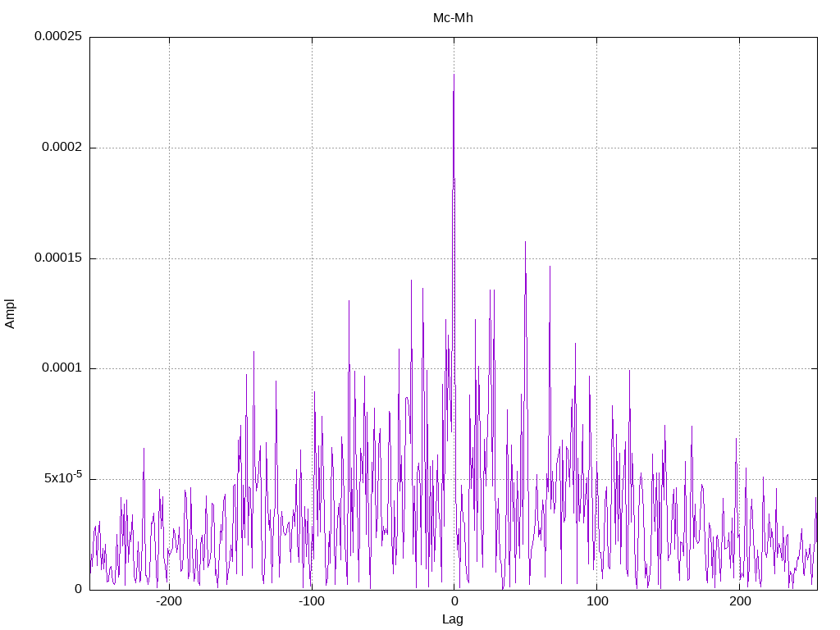840x630 pixels.
Task: Click the x-axis label 'Lag'
Action: coord(453,619)
